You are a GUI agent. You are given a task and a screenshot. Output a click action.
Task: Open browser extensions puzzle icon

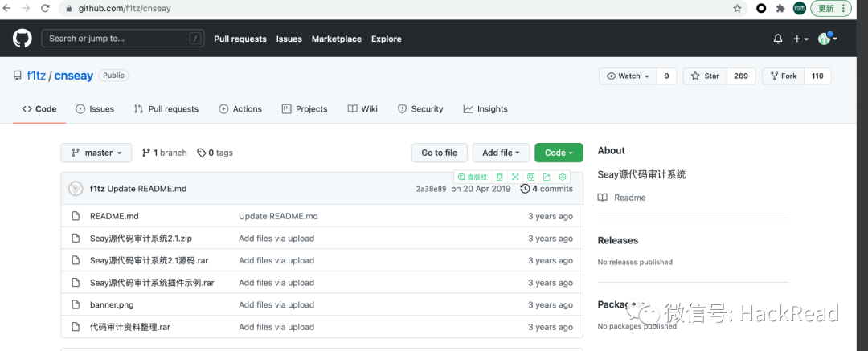[x=780, y=8]
